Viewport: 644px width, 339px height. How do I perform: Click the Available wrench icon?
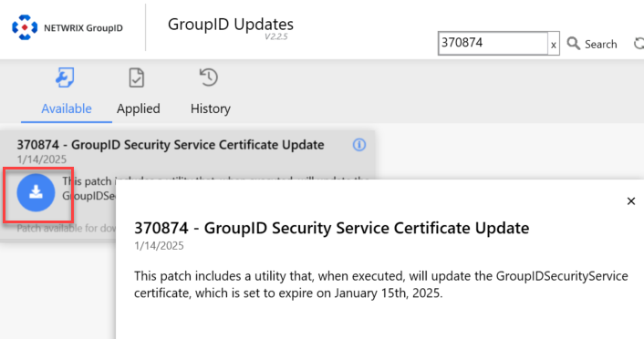[x=65, y=77]
